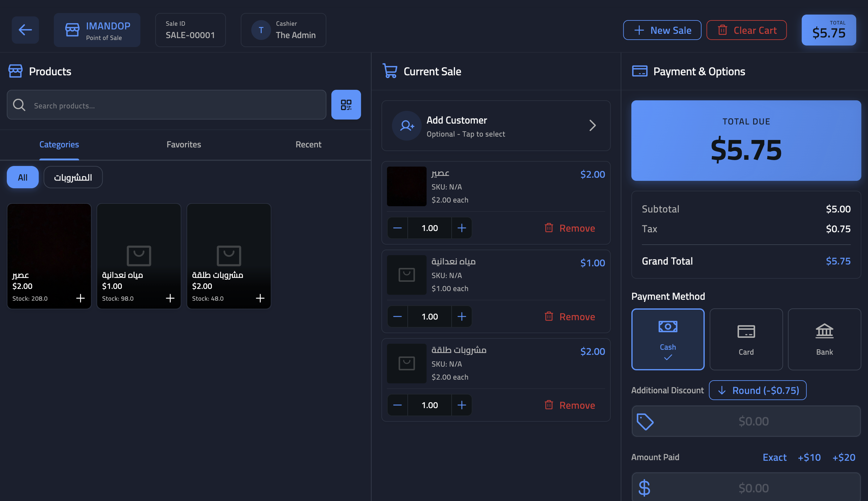The height and width of the screenshot is (501, 868).
Task: Decrease quantity of عصير in cart
Action: coord(397,228)
